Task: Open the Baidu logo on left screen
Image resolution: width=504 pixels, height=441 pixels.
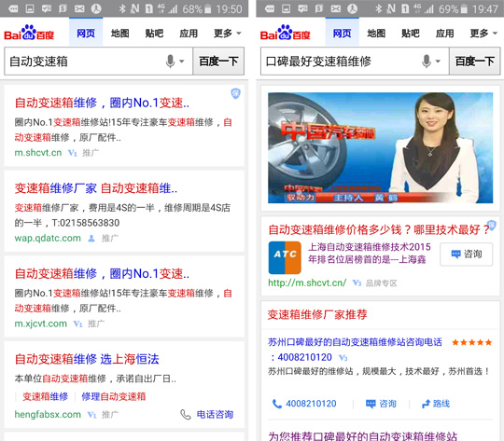Action: point(29,33)
